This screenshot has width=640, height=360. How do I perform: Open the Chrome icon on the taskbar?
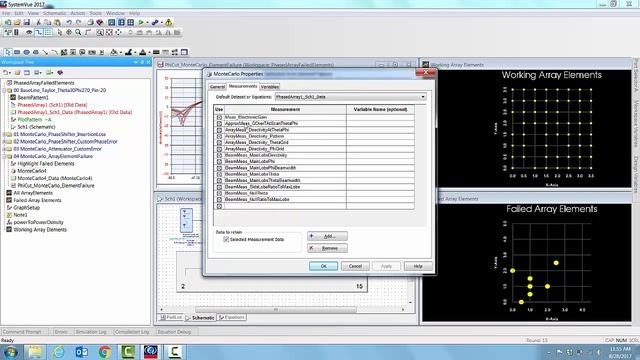tap(104, 351)
